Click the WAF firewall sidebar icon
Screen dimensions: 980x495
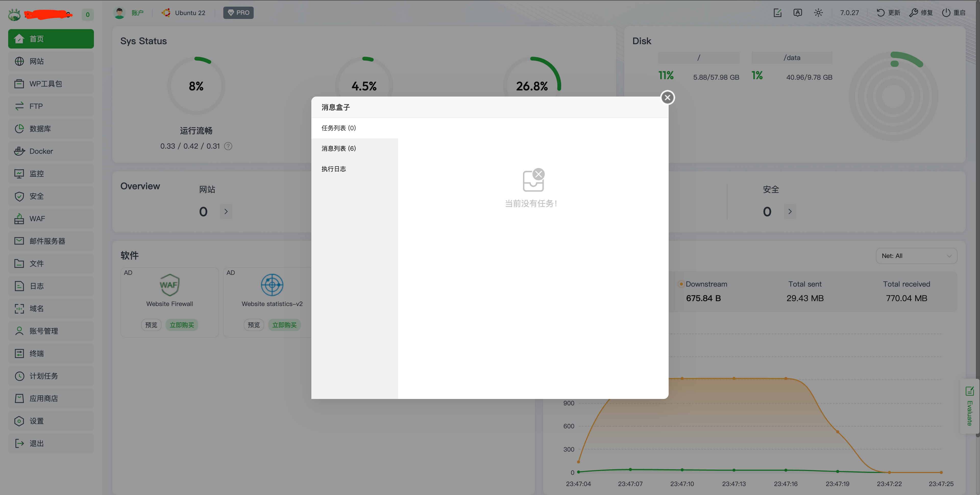(19, 219)
